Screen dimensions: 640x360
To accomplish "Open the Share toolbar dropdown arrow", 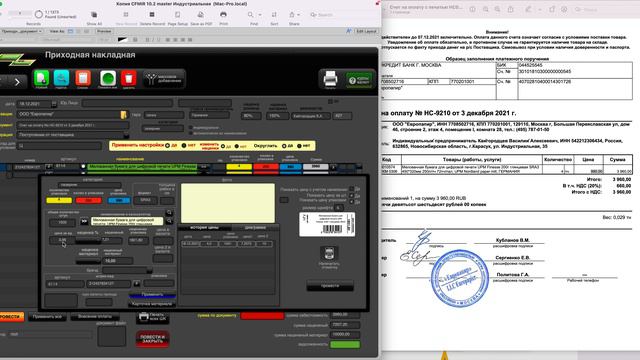I will click(299, 15).
